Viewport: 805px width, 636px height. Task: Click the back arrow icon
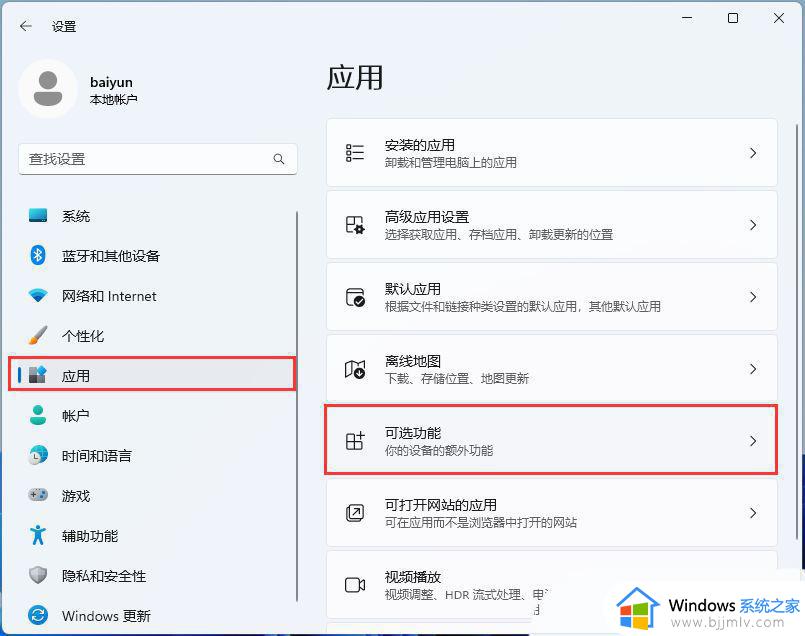[x=26, y=26]
